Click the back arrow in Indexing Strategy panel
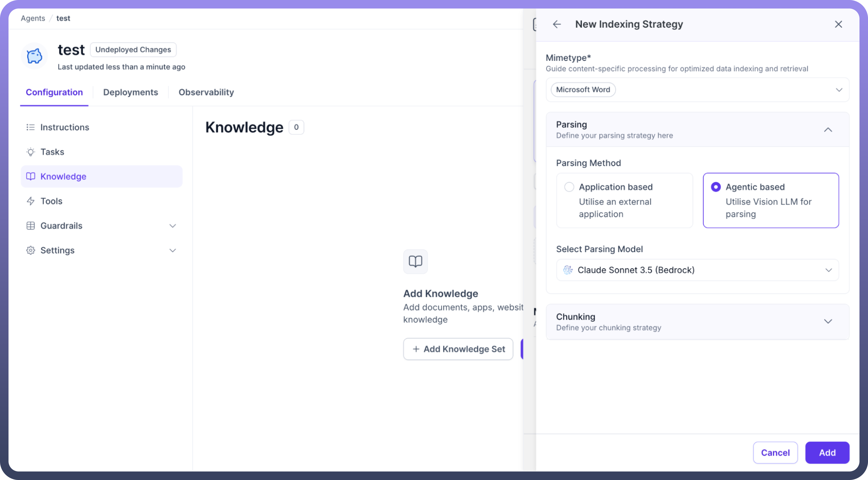 coord(557,24)
